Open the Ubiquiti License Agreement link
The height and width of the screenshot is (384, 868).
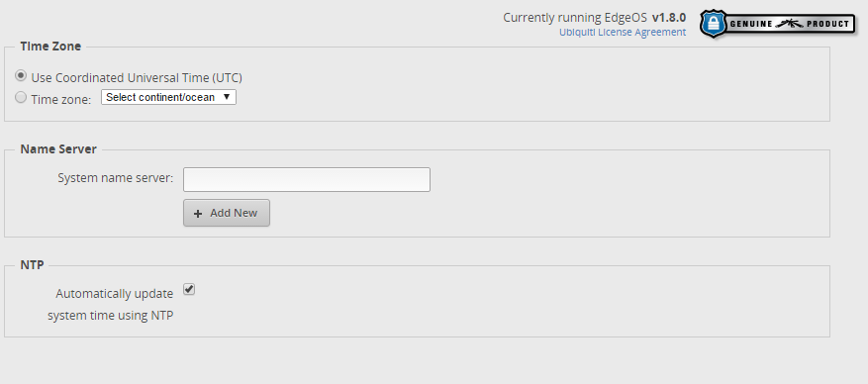[x=623, y=32]
